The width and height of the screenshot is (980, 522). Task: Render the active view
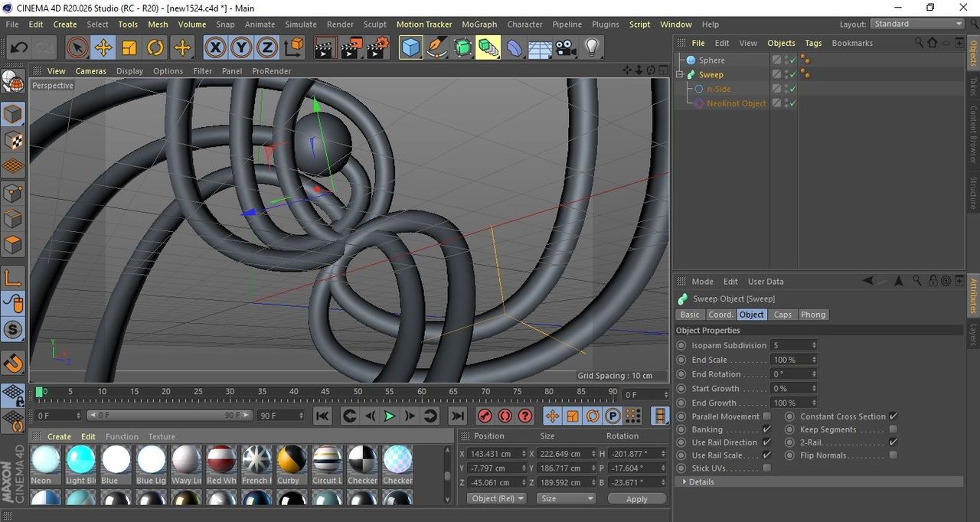[x=325, y=48]
